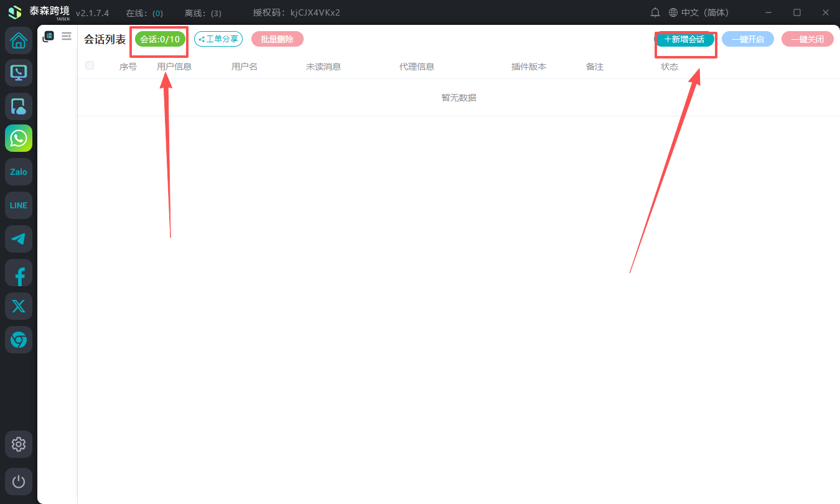Viewport: 840px width, 504px height.
Task: Select the X (Twitter) sidebar icon
Action: [19, 306]
